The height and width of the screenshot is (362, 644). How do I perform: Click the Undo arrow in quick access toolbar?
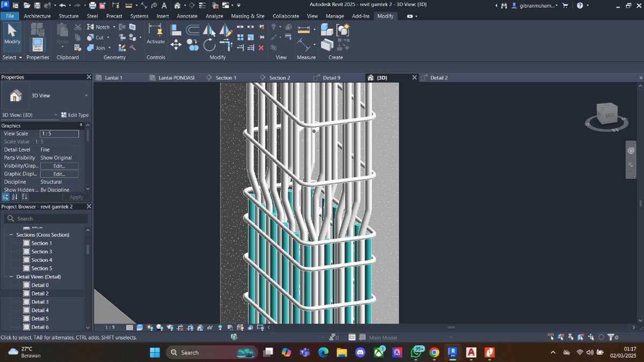[62, 5]
